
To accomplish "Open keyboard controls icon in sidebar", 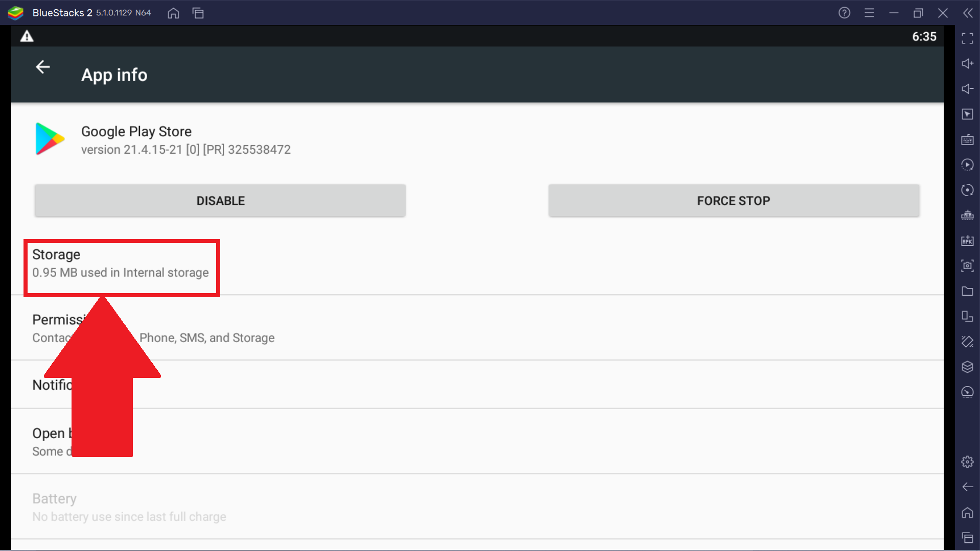I will click(967, 139).
